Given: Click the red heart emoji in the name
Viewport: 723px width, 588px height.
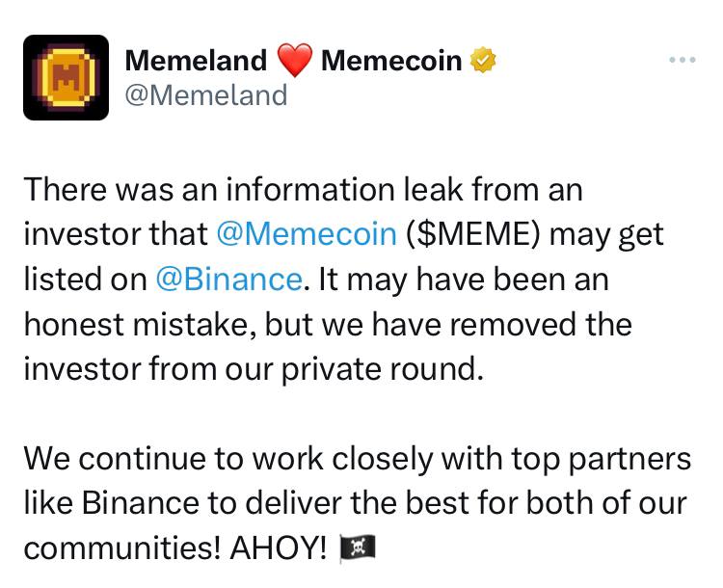Looking at the screenshot, I should coord(295,62).
